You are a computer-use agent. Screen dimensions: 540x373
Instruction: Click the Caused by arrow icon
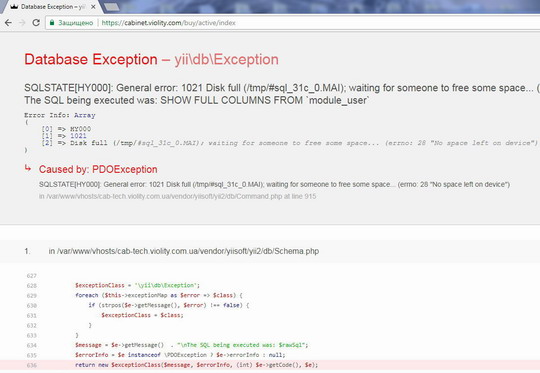pyautogui.click(x=28, y=168)
